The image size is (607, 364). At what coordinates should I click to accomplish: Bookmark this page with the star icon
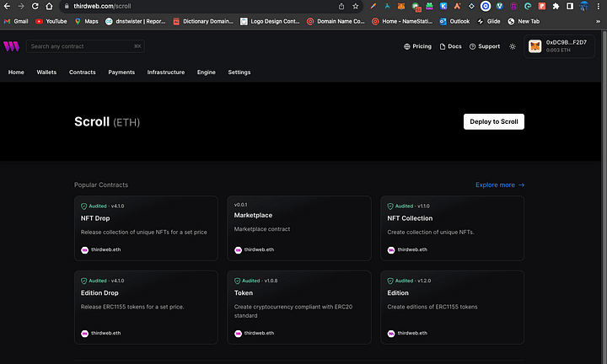[356, 6]
